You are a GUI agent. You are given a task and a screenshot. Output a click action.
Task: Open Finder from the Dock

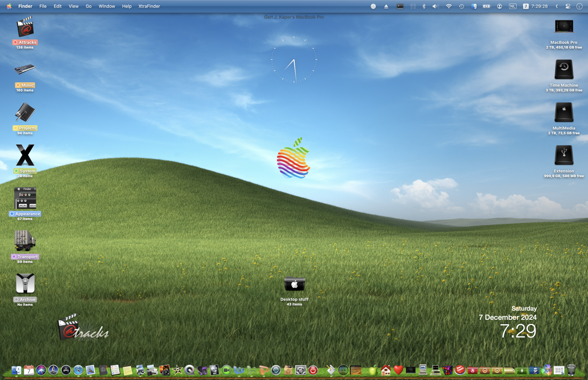click(16, 370)
